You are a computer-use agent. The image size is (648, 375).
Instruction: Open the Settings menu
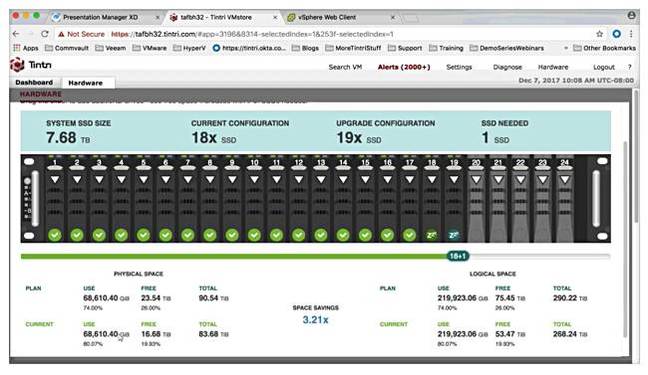459,67
